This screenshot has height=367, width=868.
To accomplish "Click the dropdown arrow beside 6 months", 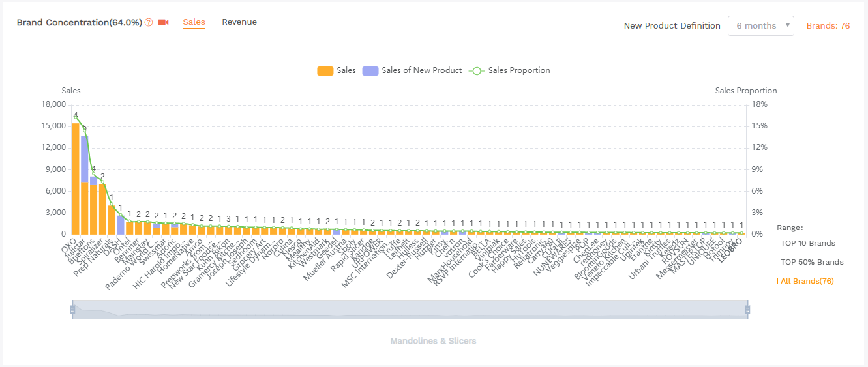I will (x=788, y=26).
